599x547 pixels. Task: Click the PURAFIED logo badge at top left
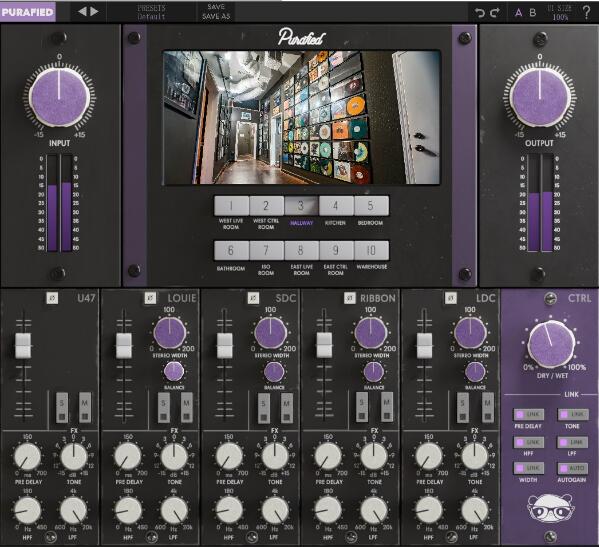pos(28,12)
